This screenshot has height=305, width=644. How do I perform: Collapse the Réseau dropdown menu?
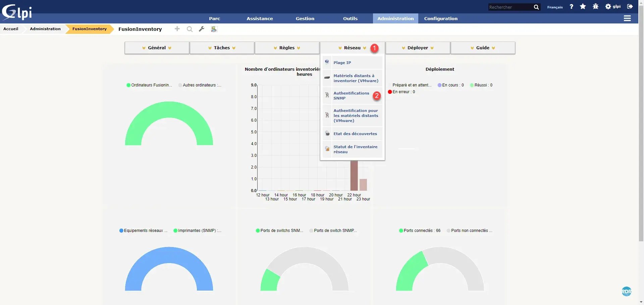point(352,48)
